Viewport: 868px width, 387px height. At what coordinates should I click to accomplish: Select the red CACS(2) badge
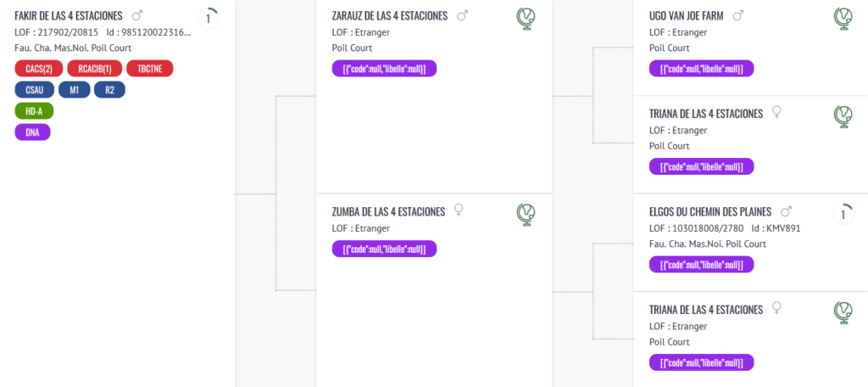(x=39, y=69)
